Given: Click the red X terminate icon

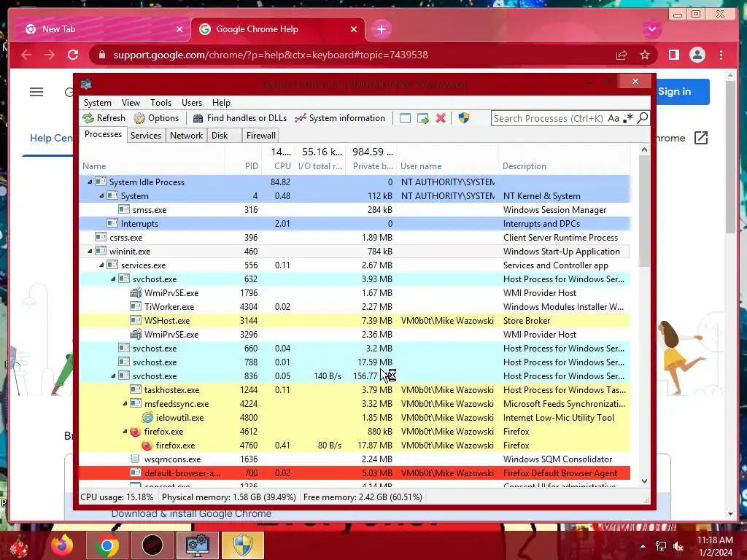Looking at the screenshot, I should click(x=441, y=118).
